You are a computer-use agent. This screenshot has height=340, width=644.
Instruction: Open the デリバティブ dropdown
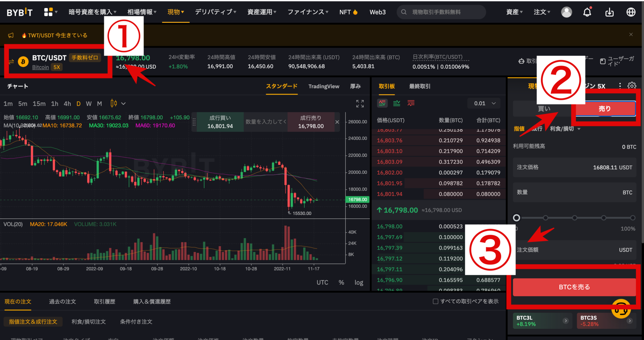[x=216, y=12]
